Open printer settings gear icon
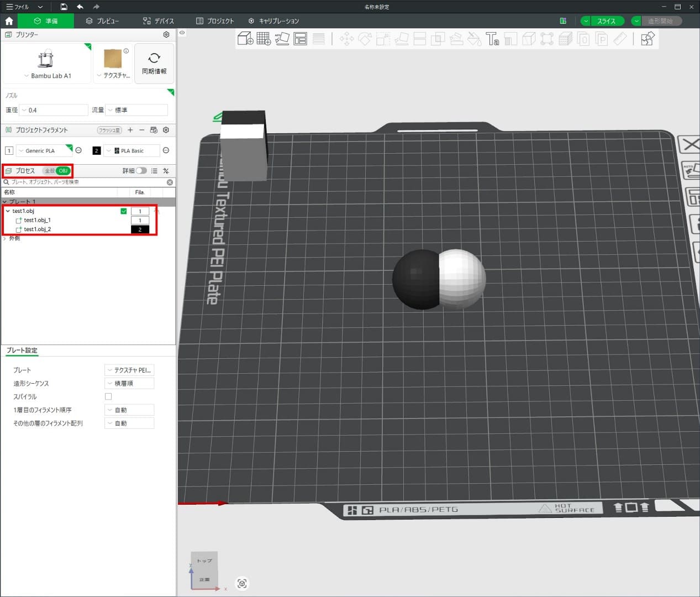Screen dimensions: 700x597 [x=166, y=34]
